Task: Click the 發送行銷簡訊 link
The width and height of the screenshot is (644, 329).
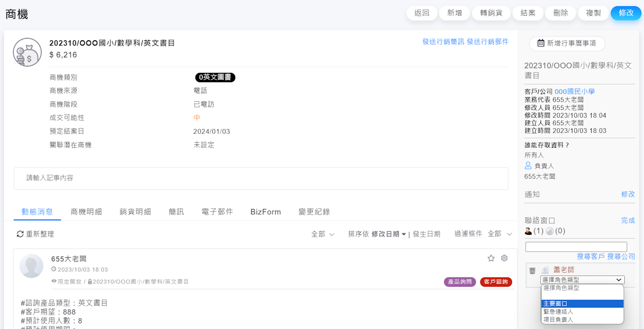Action: 443,41
